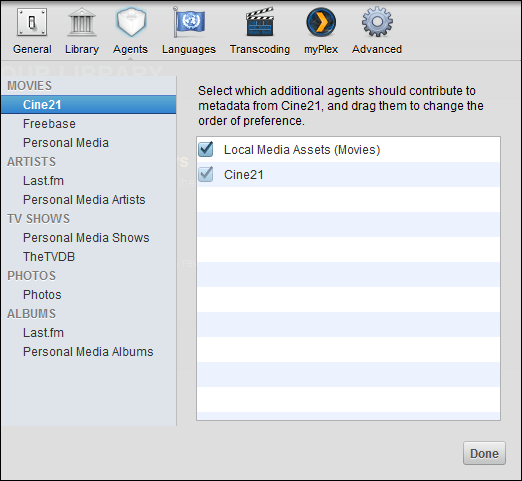Select the highlighted Cine21 movie agent
The height and width of the screenshot is (481, 522).
[88, 105]
